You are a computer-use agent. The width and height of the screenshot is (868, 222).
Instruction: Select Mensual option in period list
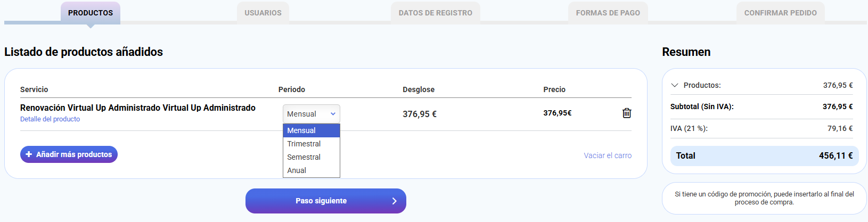coord(311,130)
